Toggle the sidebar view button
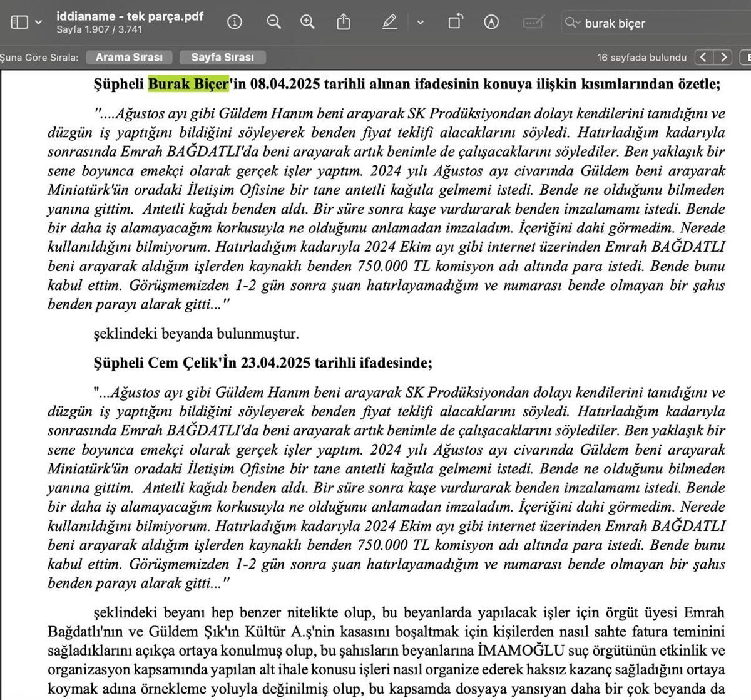The width and height of the screenshot is (751, 700). 19,23
